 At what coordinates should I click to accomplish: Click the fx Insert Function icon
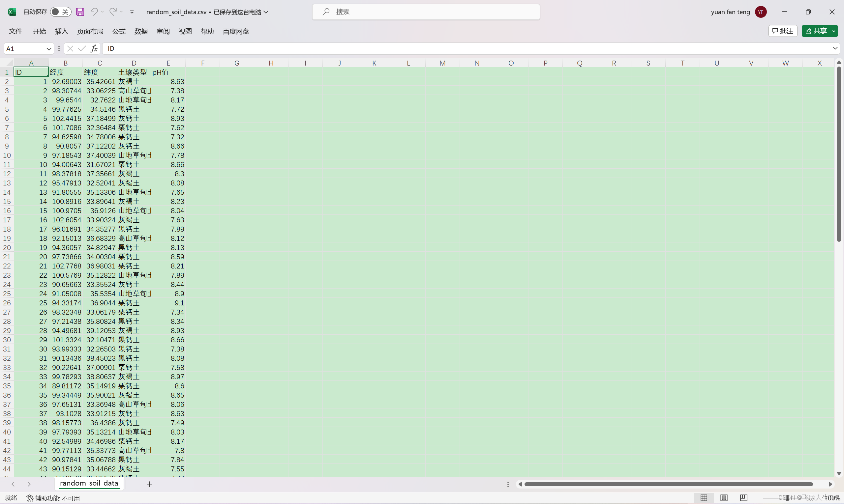pyautogui.click(x=94, y=48)
